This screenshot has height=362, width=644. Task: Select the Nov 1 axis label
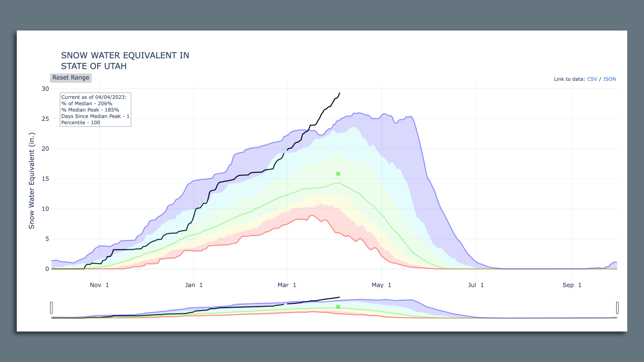[99, 285]
